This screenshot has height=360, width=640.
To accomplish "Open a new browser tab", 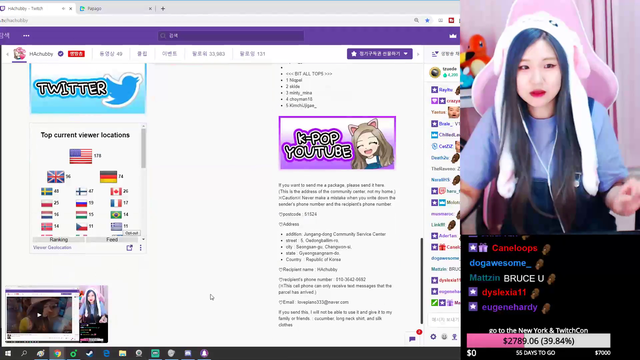I will [x=163, y=9].
